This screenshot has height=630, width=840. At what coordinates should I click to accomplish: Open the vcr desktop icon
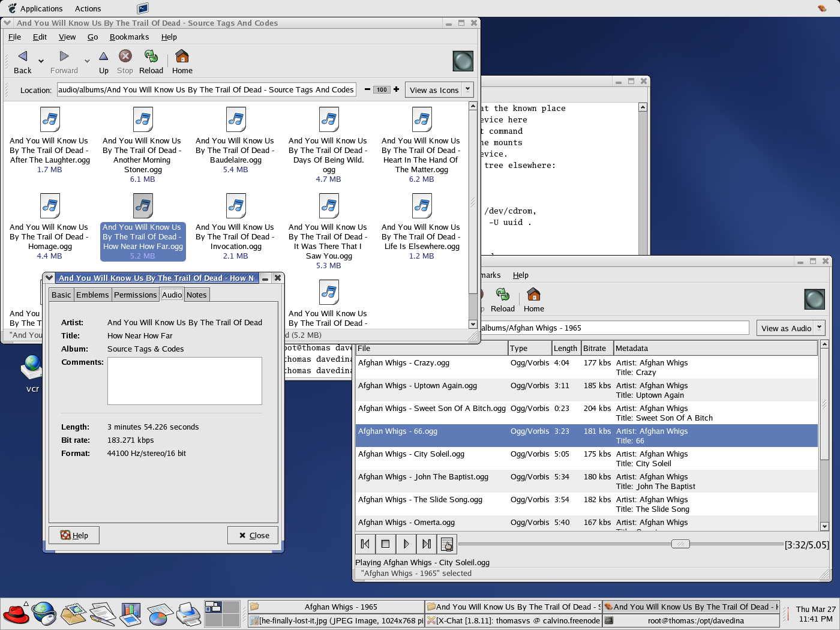tap(32, 374)
